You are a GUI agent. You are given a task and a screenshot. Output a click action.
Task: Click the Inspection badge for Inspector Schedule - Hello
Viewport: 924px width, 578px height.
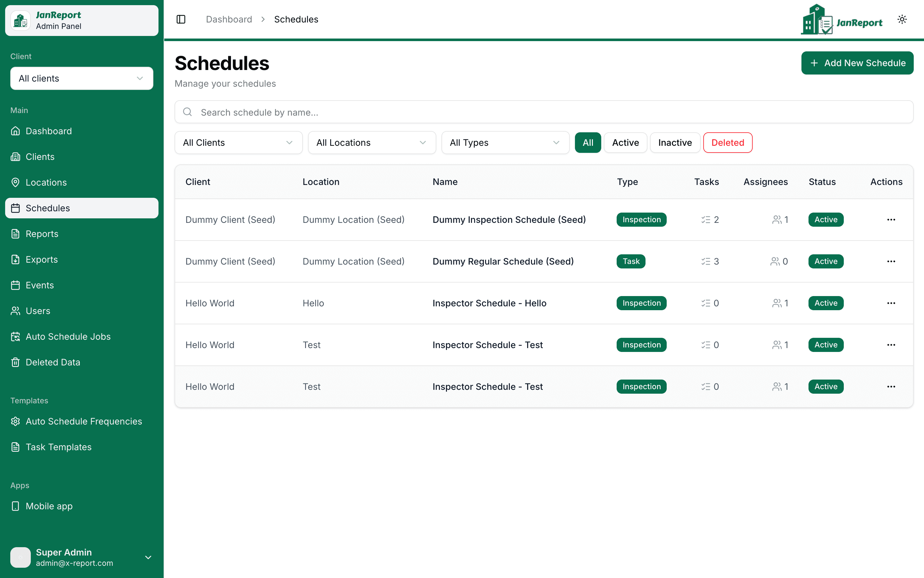(x=641, y=303)
